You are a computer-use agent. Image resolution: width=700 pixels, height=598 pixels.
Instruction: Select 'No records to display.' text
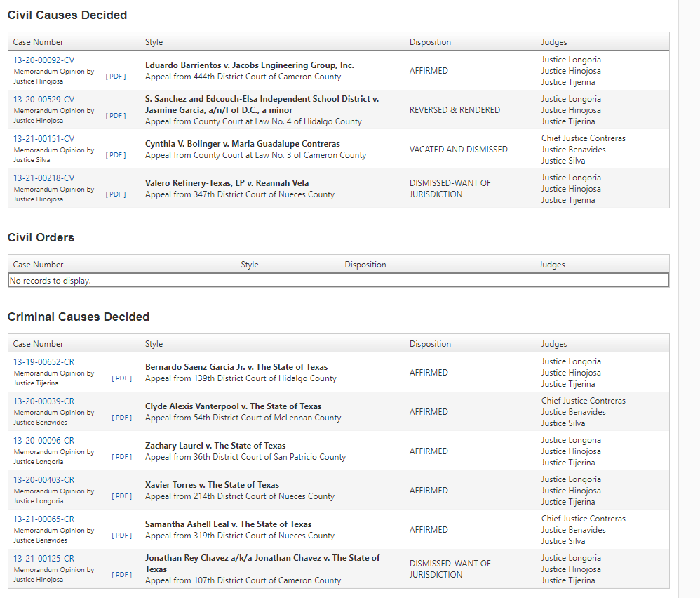[x=50, y=281]
